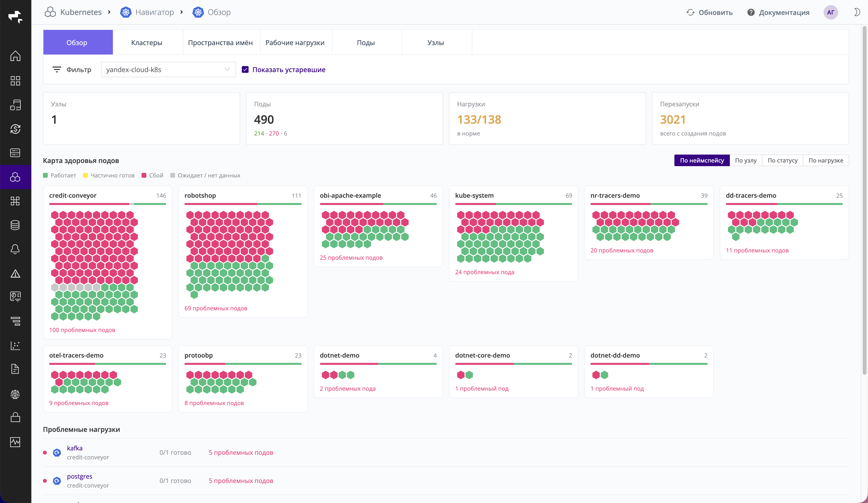Open the activity pulse icon in sidebar
The image size is (868, 503).
(x=15, y=442)
